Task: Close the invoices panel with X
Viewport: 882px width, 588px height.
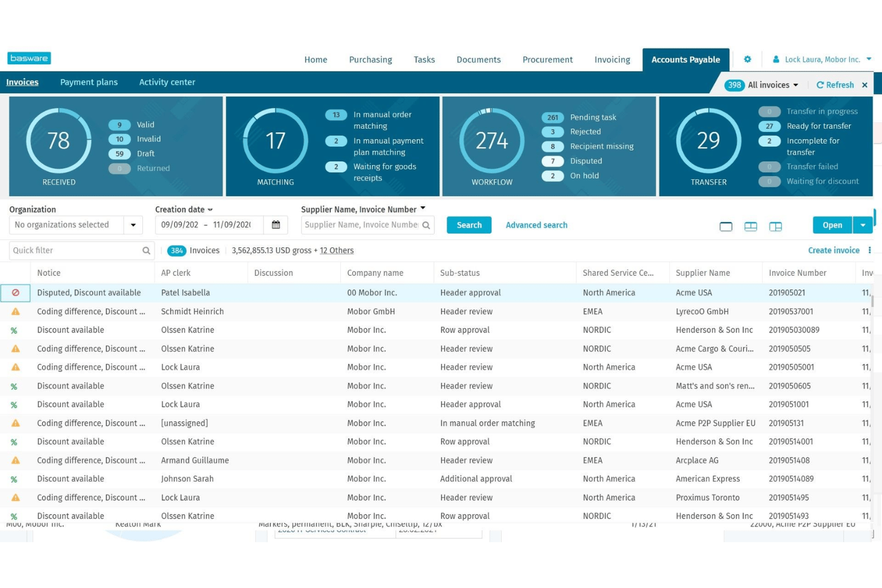Action: tap(865, 85)
